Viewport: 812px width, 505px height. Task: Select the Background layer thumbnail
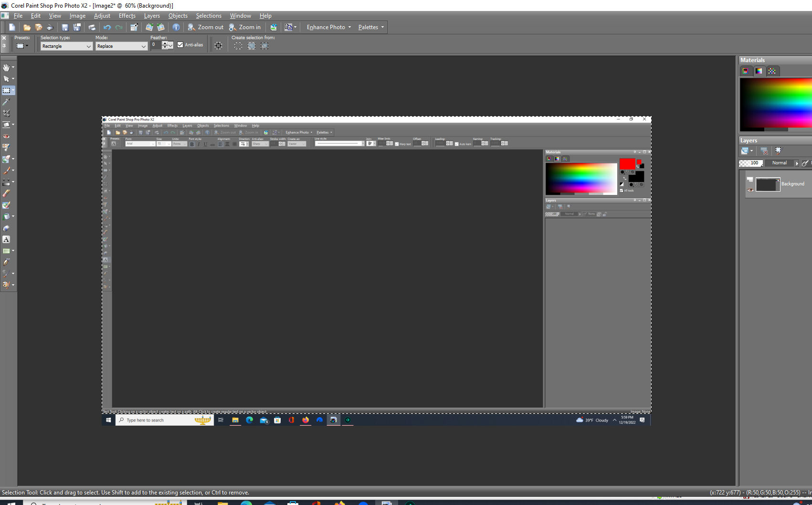click(768, 184)
